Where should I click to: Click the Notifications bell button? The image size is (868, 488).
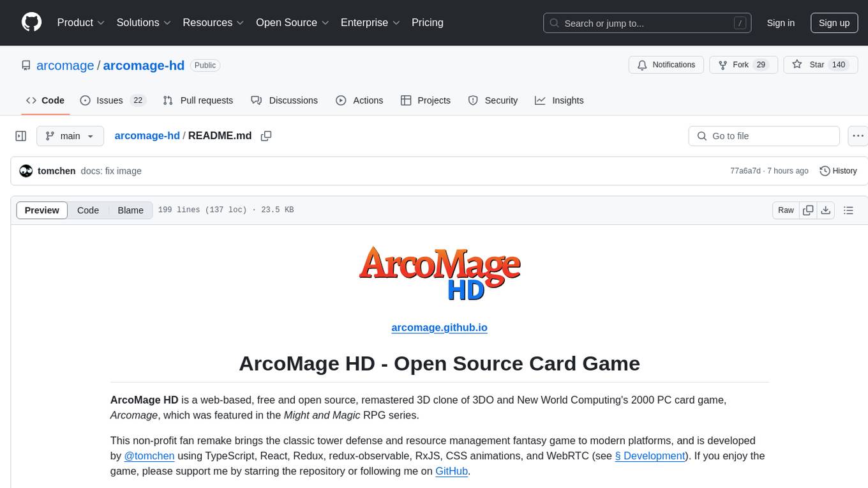click(666, 65)
